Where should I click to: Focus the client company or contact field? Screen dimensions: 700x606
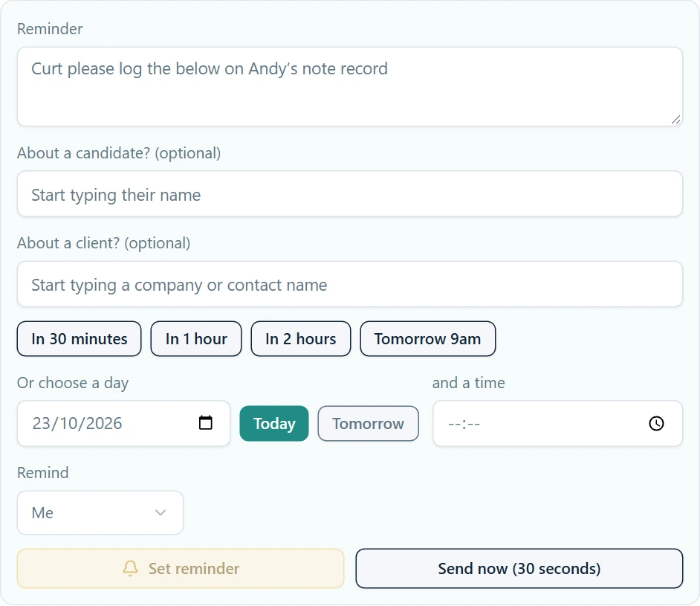[349, 285]
